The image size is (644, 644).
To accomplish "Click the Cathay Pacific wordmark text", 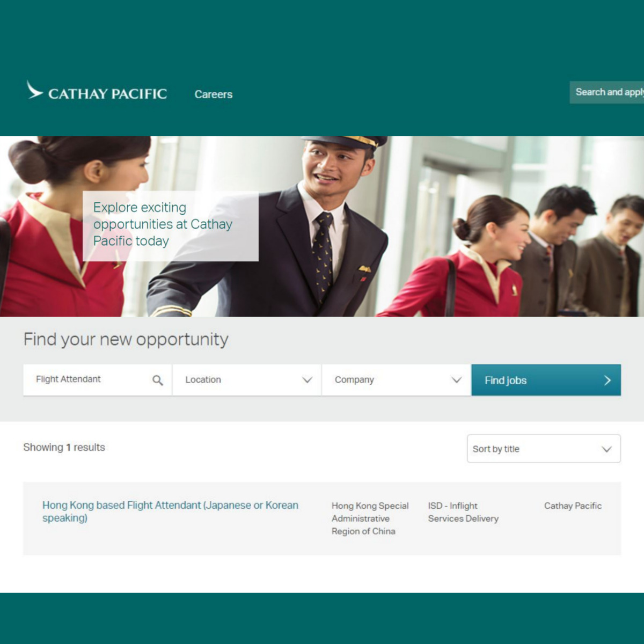I will click(107, 94).
